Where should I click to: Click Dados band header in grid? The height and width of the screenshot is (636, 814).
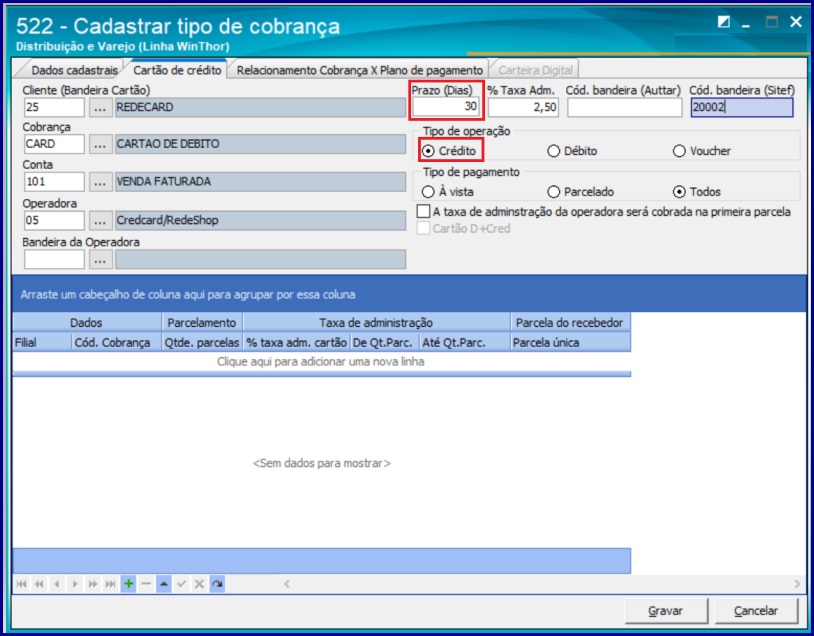tap(87, 323)
